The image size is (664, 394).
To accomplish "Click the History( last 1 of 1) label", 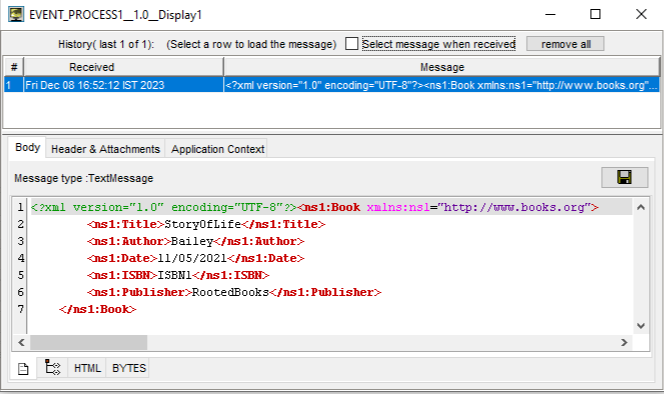I will 106,44.
